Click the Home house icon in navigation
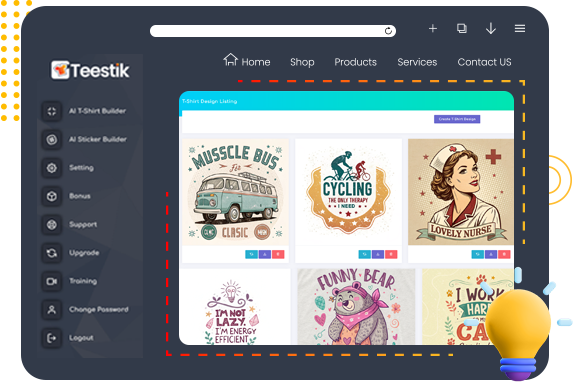 (231, 60)
